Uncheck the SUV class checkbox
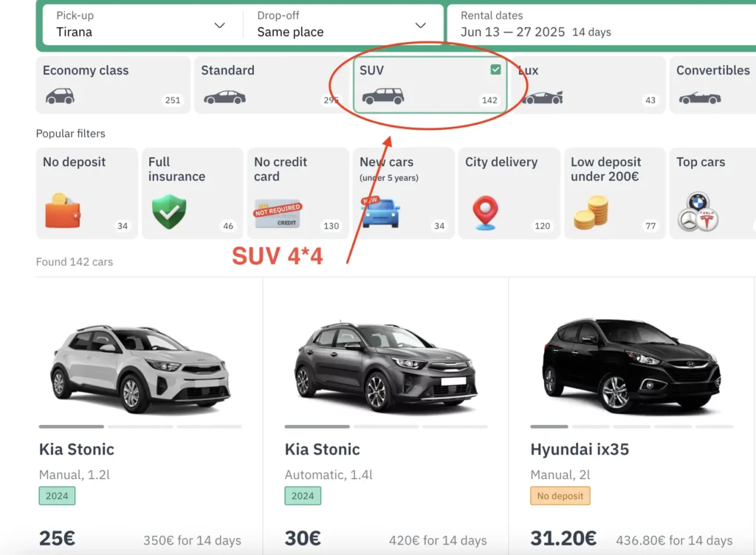 click(495, 69)
